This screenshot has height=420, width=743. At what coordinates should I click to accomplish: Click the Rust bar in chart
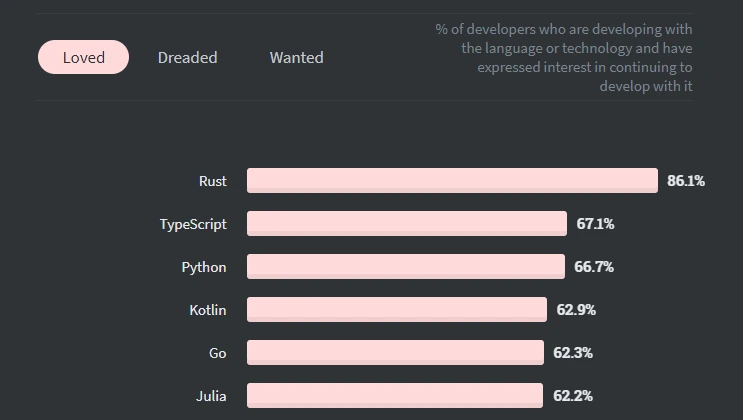451,181
